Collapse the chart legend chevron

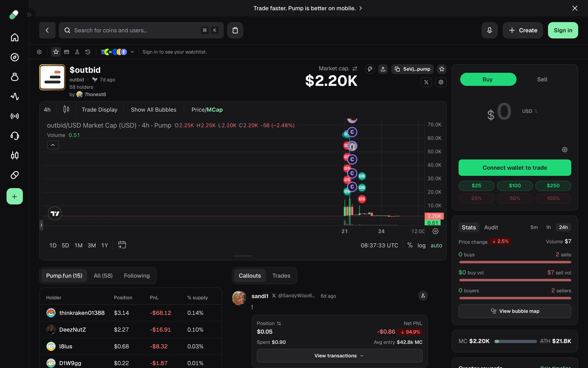coord(53,145)
